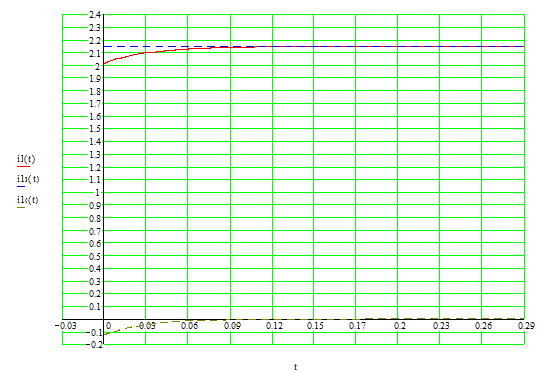Viewport: 545px width, 372px height.
Task: Click the x-axis variable label t
Action: coord(295,367)
